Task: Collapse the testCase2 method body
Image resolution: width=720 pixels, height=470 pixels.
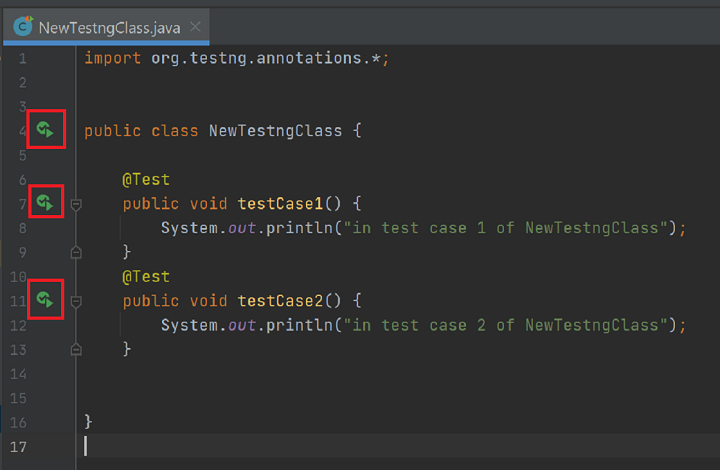Action: (x=76, y=300)
